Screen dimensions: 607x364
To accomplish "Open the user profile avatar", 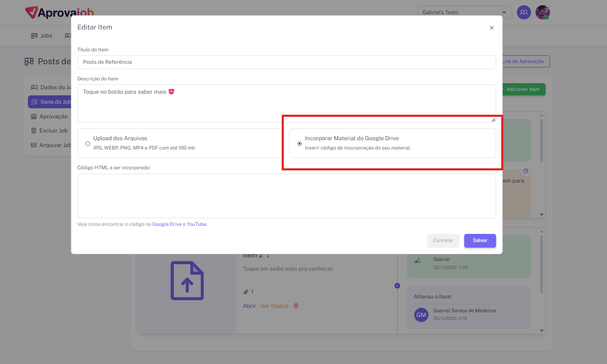I will coord(542,12).
